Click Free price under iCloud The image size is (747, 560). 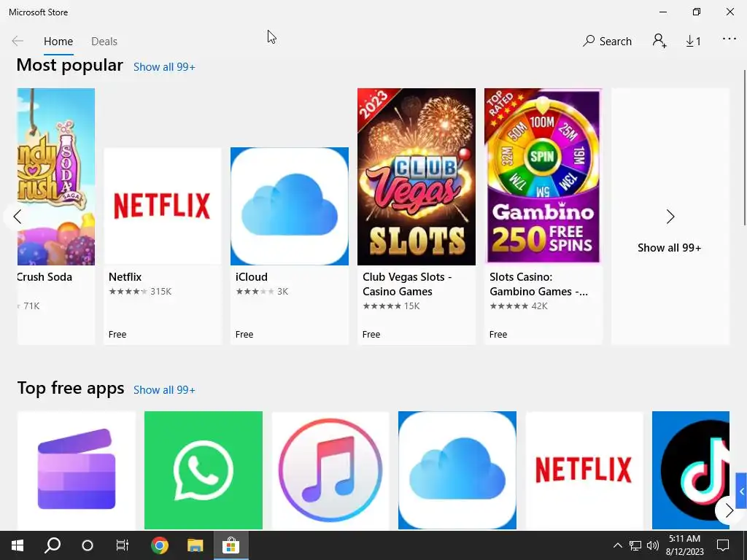click(x=244, y=334)
